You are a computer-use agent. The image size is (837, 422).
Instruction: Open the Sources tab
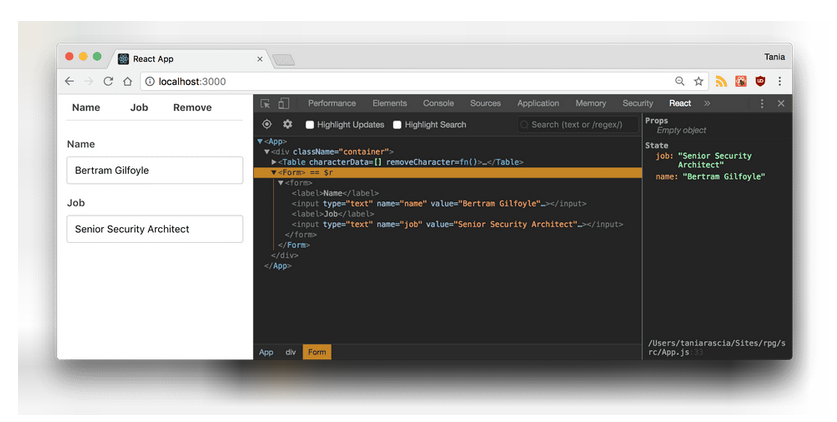click(485, 103)
